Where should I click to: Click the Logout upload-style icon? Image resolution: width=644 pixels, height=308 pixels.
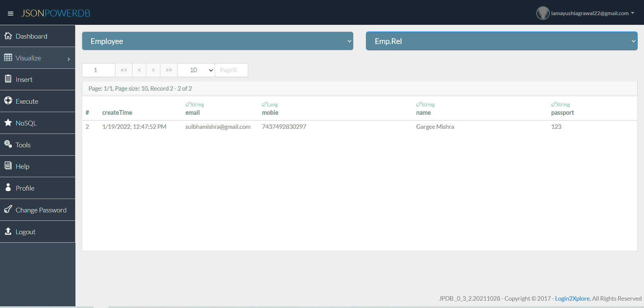point(8,232)
